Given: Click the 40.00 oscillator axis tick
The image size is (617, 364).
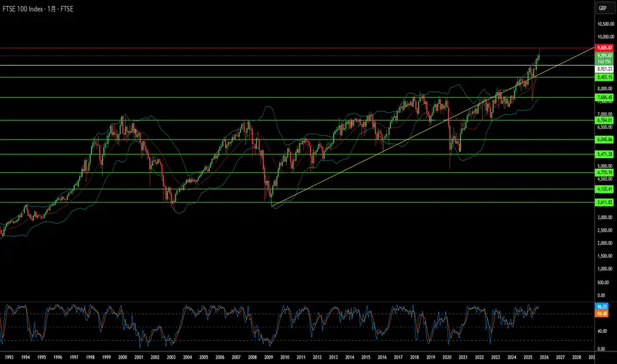Looking at the screenshot, I should [602, 332].
